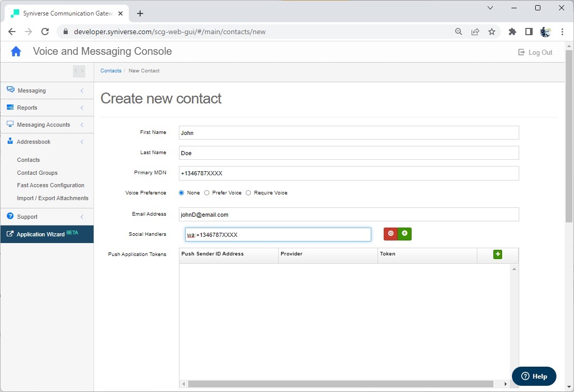
Task: Go to the console home icon
Action: coord(16,51)
